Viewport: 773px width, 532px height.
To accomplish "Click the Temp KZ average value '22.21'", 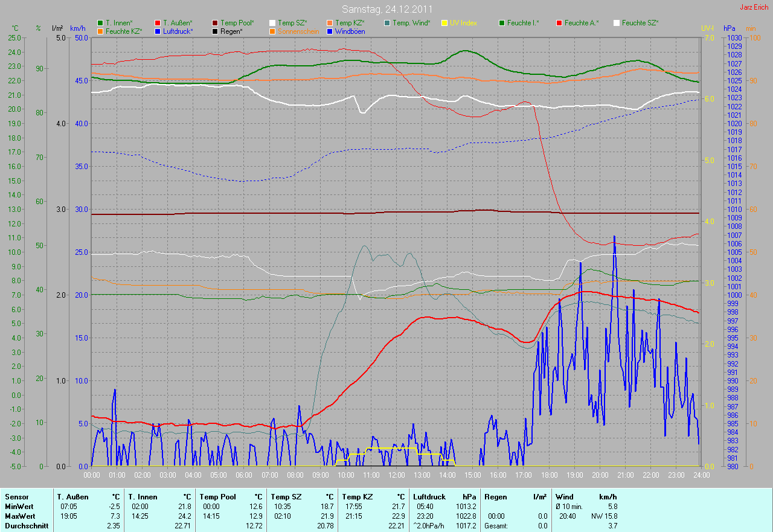I will 396,526.
